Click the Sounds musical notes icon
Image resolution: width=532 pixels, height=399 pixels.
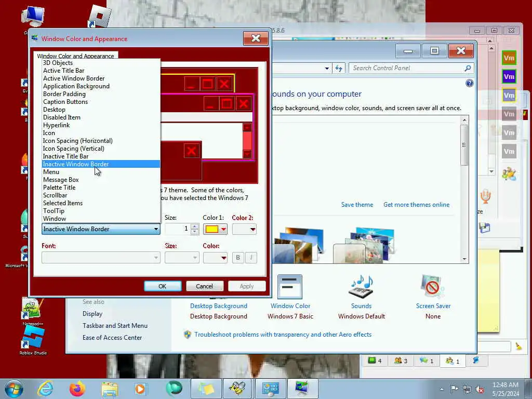[362, 287]
